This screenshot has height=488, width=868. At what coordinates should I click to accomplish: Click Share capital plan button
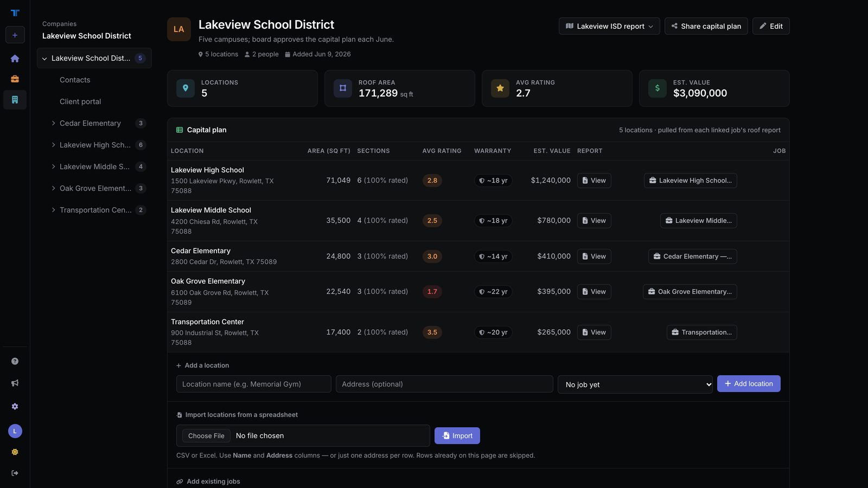click(706, 26)
